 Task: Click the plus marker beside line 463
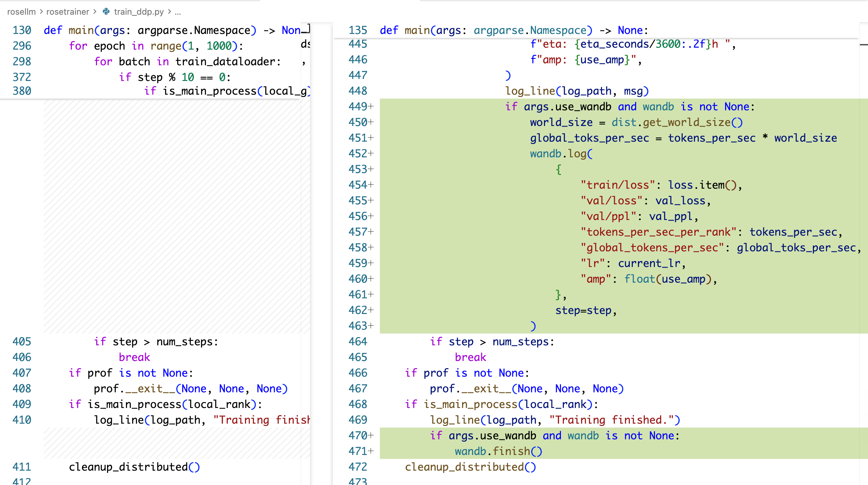pos(371,326)
